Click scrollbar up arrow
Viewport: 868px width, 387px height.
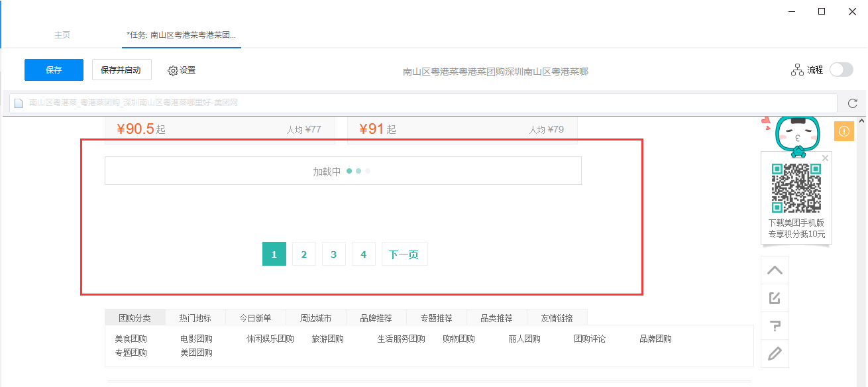pos(861,121)
